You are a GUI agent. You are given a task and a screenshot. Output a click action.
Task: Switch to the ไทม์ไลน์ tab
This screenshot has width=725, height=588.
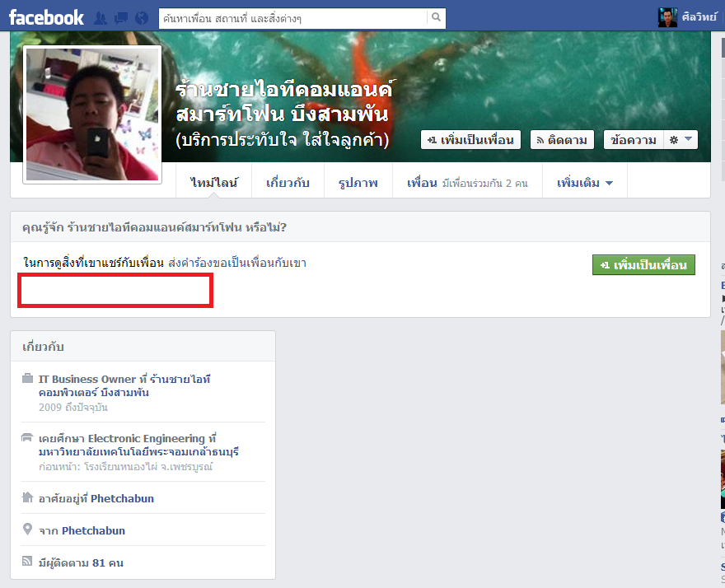pyautogui.click(x=213, y=183)
